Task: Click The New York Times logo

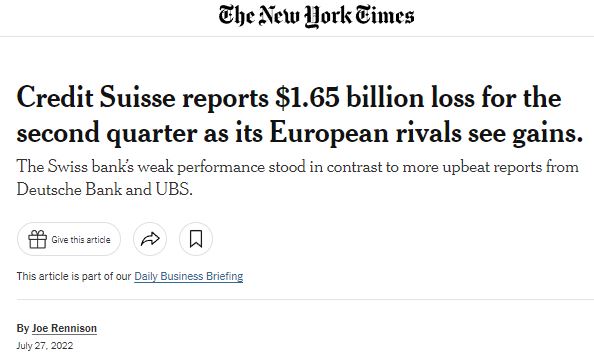Action: [x=316, y=16]
